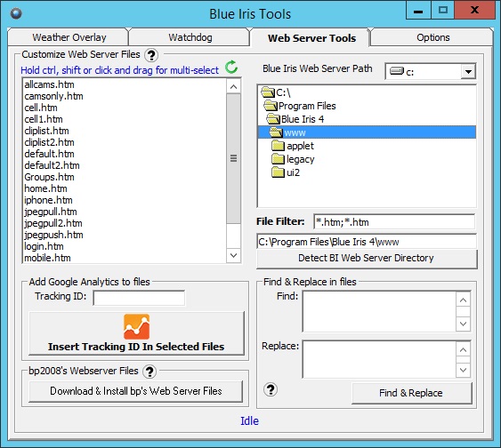This screenshot has width=501, height=448.
Task: Select the Blue Iris 4 folder
Action: [x=295, y=119]
